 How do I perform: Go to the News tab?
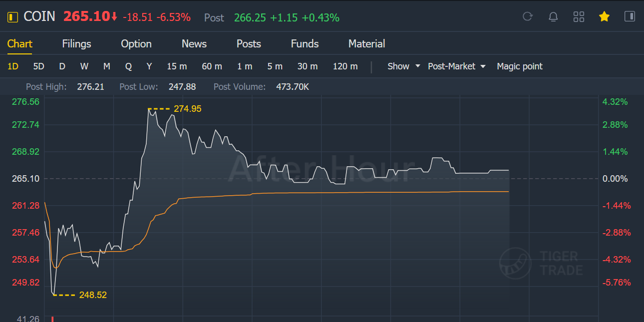click(194, 44)
